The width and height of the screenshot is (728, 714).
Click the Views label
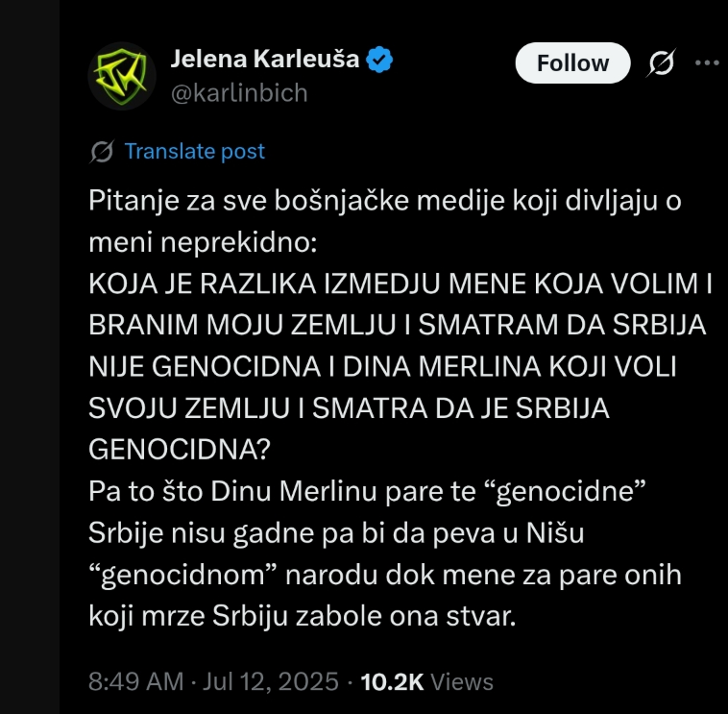462,682
